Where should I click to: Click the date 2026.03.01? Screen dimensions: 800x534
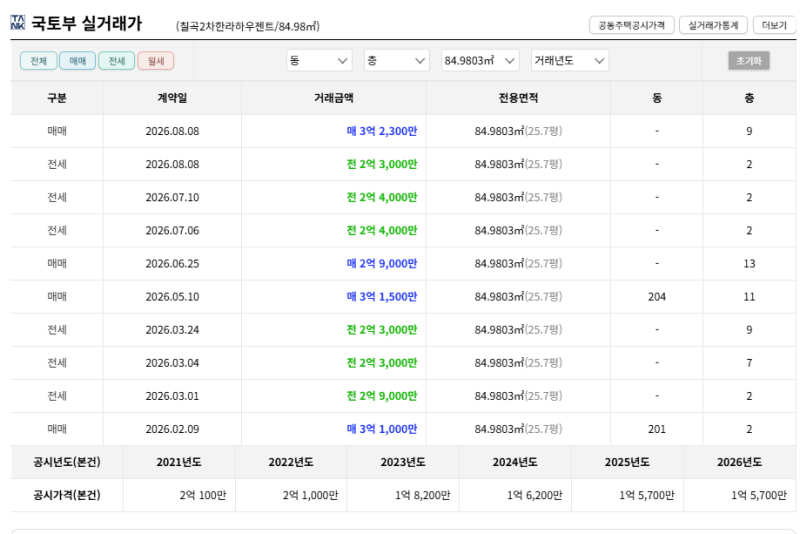click(x=172, y=396)
